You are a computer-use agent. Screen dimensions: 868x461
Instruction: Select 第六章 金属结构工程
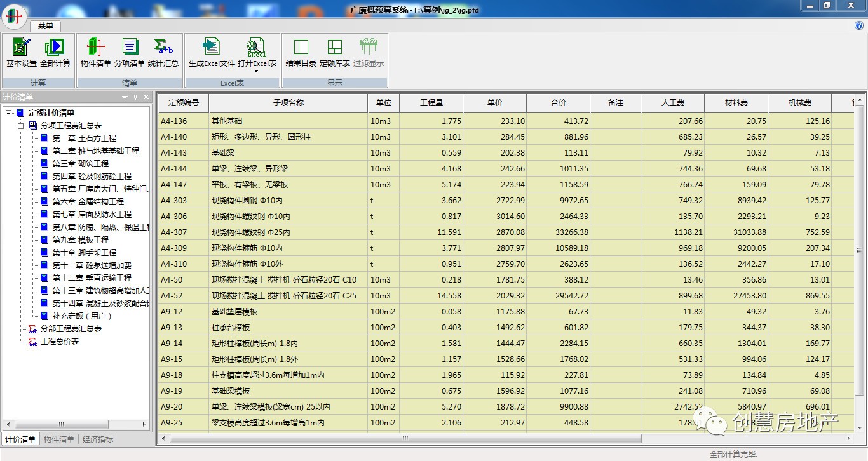[x=88, y=202]
